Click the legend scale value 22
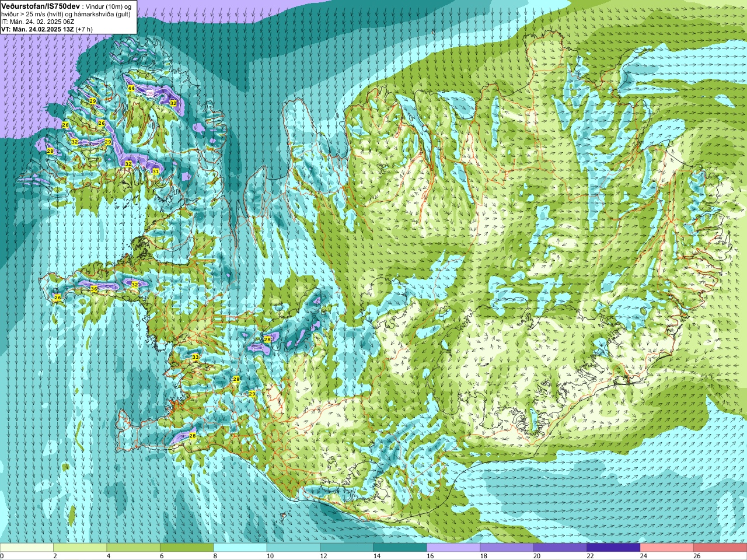Screen dimensions: 747x560 (590, 556)
